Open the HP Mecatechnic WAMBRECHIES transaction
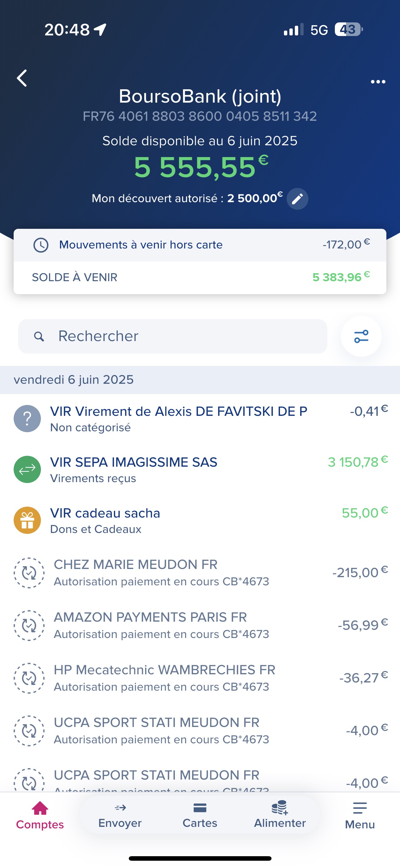 coord(200,678)
